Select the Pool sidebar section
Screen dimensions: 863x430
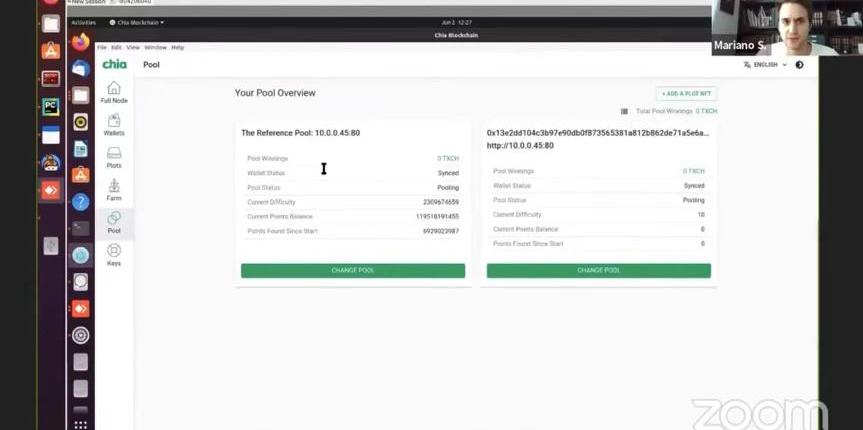(x=114, y=223)
